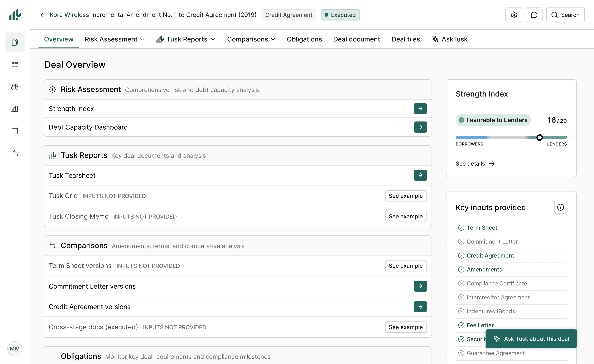Expand the Risk Assessment dropdown menu

pos(115,39)
